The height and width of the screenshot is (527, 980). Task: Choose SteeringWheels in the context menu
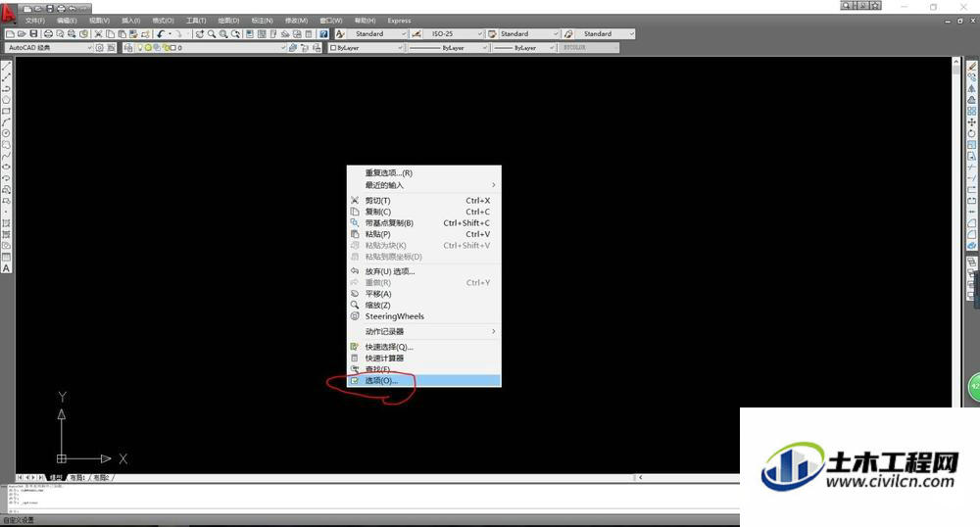[423, 316]
